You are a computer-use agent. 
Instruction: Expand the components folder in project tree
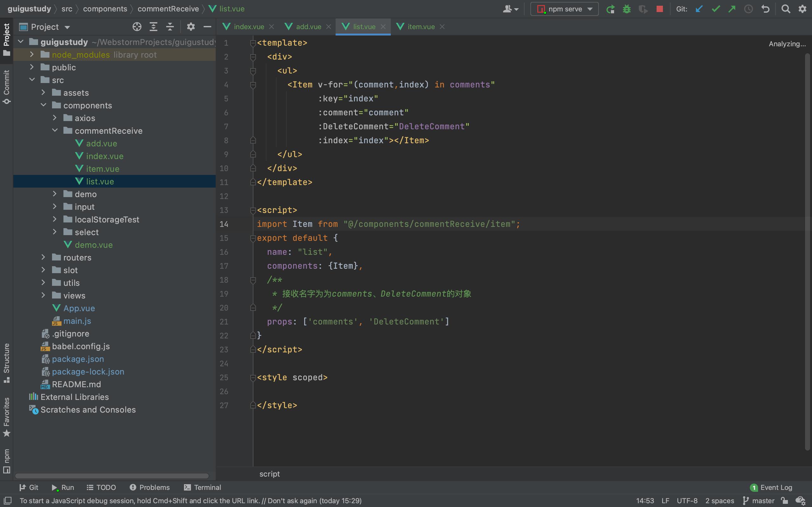pyautogui.click(x=43, y=105)
